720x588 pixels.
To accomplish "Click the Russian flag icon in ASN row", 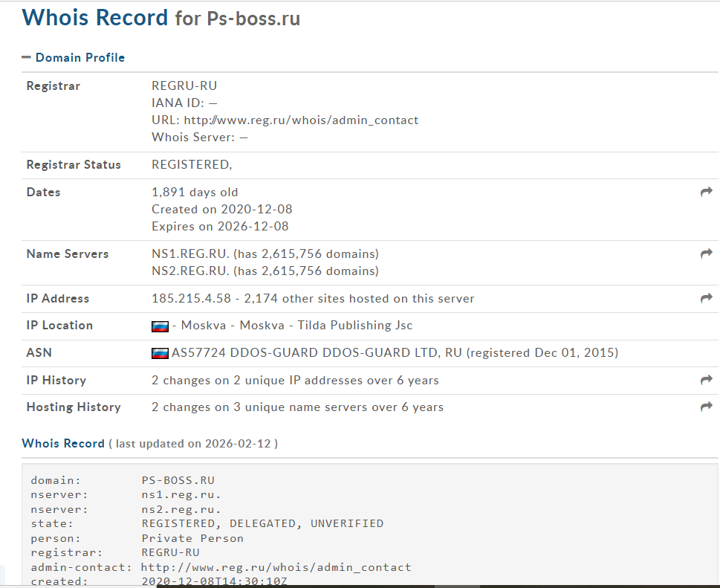I will pos(160,353).
